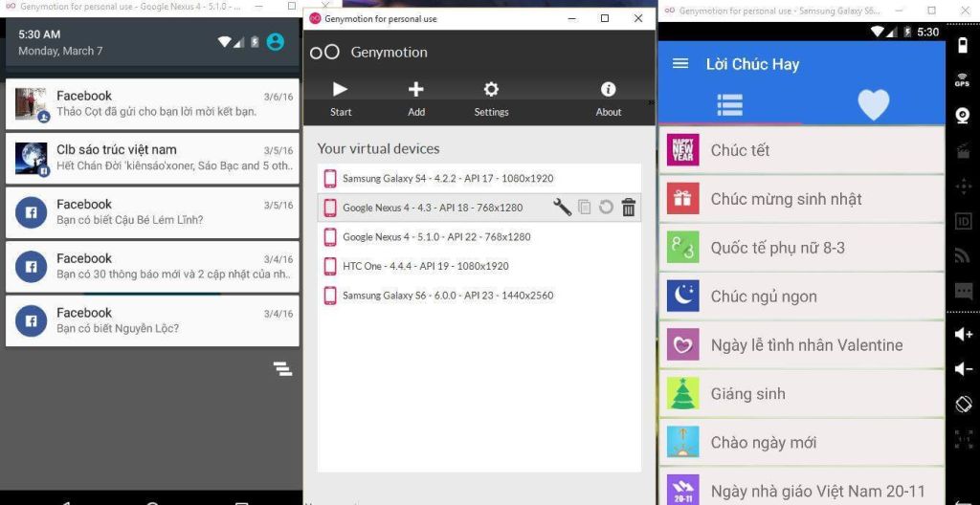The width and height of the screenshot is (980, 505).
Task: Click the Start play icon in Genymotion
Action: coord(340,89)
